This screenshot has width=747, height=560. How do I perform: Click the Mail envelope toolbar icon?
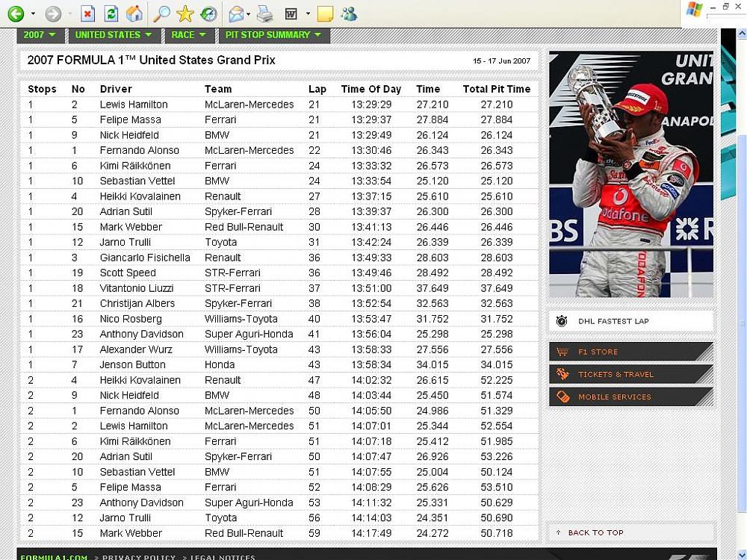(x=237, y=13)
